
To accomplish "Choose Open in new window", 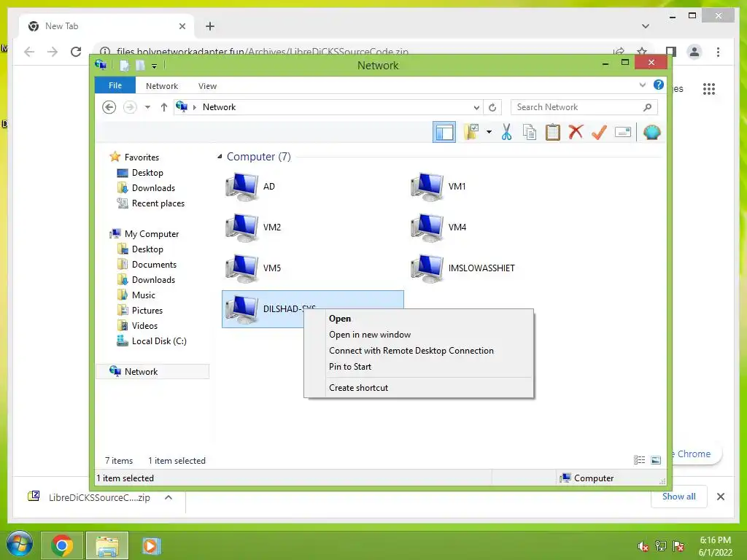I will pos(418,335).
